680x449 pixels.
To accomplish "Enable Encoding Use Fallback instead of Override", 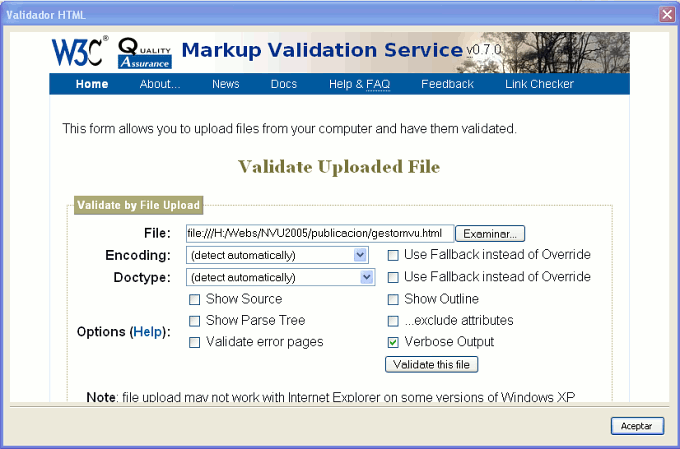I will coord(394,255).
